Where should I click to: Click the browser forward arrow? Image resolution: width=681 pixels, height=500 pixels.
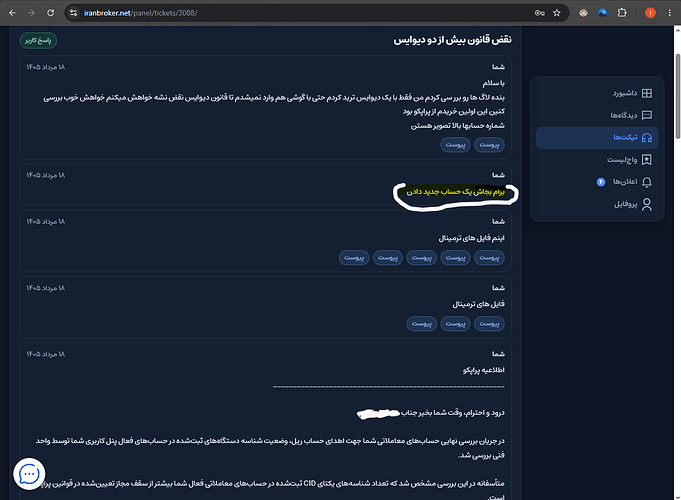31,13
